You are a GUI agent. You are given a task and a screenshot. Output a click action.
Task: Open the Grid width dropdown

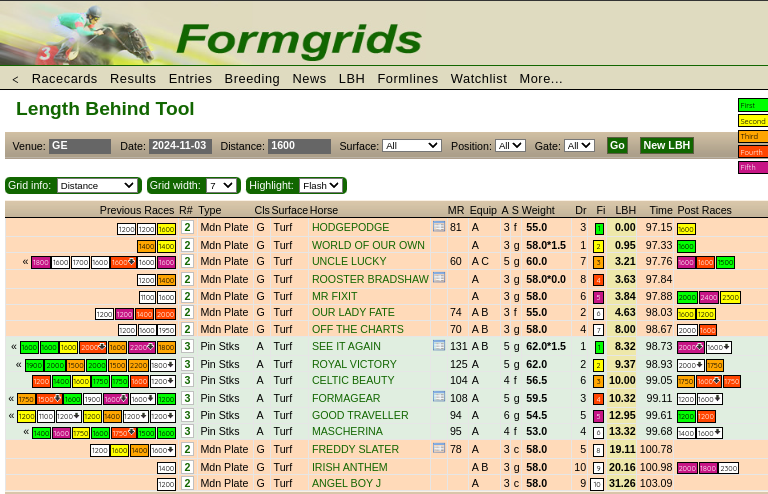pyautogui.click(x=221, y=185)
